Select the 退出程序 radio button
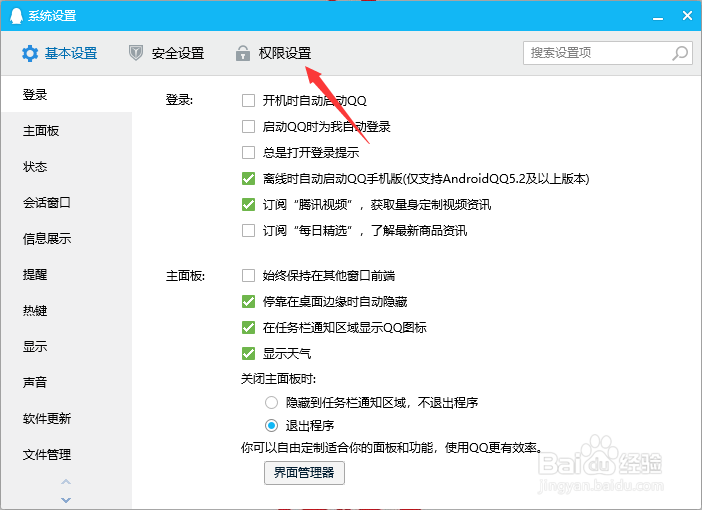Screen dimensions: 702x510 click(x=271, y=425)
